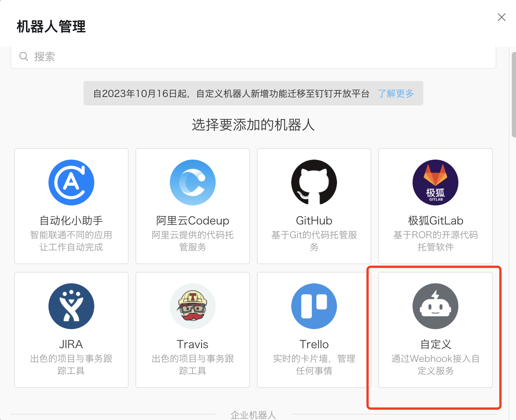Click the 2023年10月16日 migration notice text

231,94
